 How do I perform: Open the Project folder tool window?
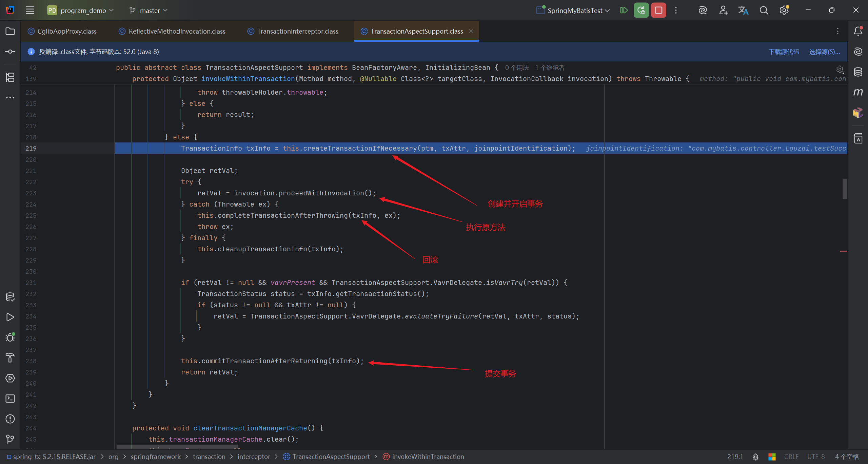[10, 31]
